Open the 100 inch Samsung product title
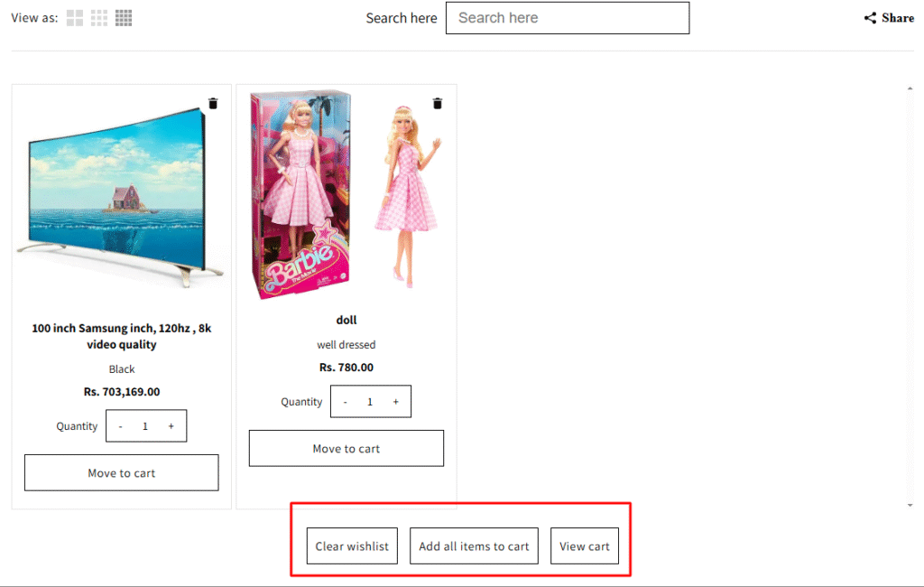Viewport: 924px width, 587px height. 122,336
